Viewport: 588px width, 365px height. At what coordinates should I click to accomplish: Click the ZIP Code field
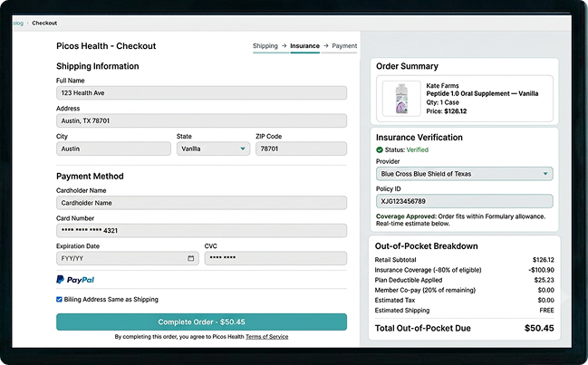(301, 149)
